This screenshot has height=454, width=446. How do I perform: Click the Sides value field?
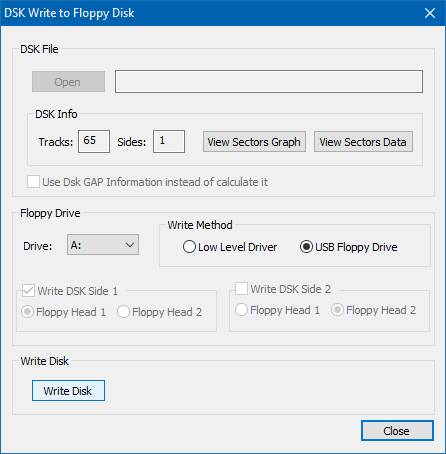(169, 141)
